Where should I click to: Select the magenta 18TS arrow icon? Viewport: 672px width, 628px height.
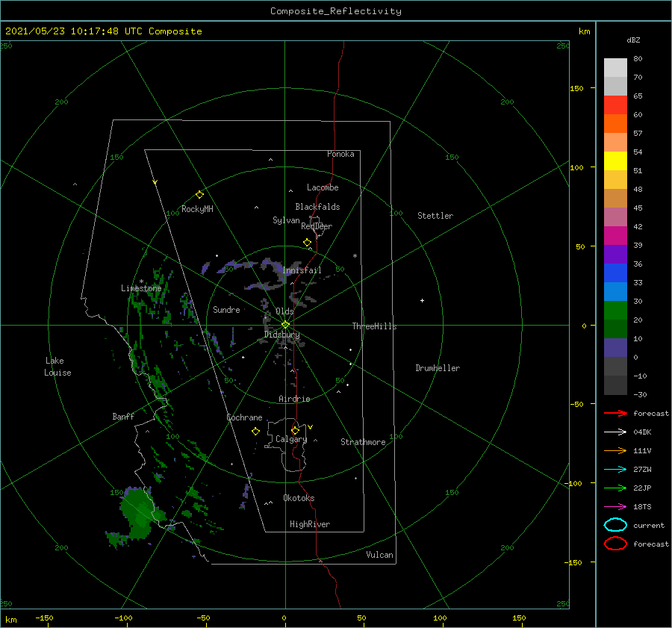point(615,507)
